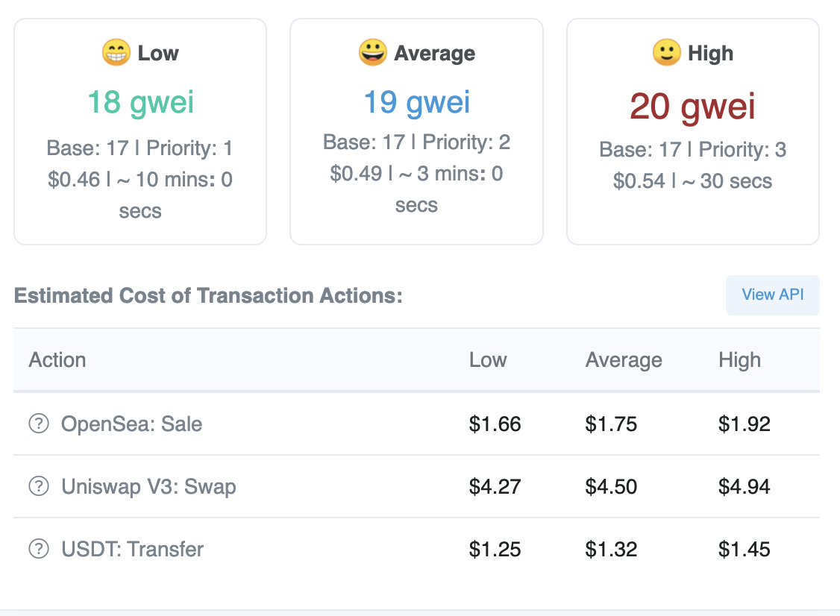Click the $4.94 High Uniswap swap cost
This screenshot has width=840, height=616.
click(745, 486)
